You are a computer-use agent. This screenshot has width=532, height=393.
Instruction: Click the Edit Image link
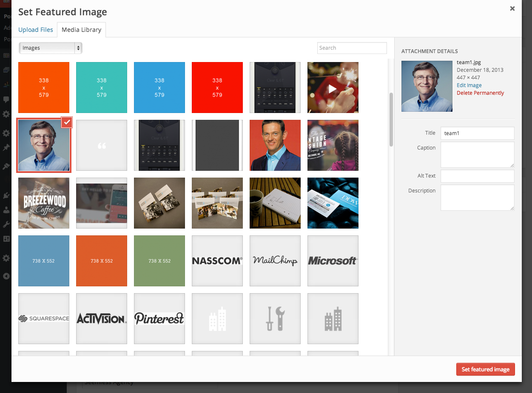(x=469, y=85)
